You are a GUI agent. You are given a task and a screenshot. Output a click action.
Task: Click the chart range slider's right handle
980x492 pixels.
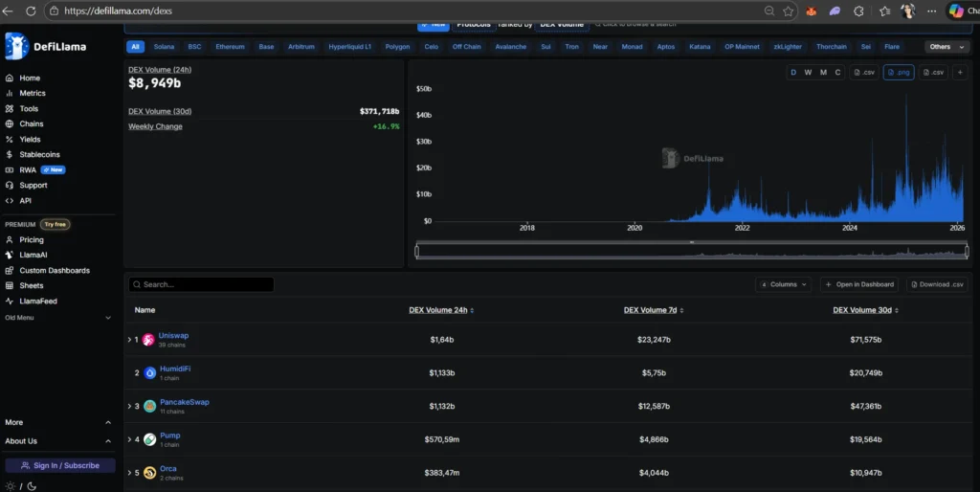(x=967, y=252)
